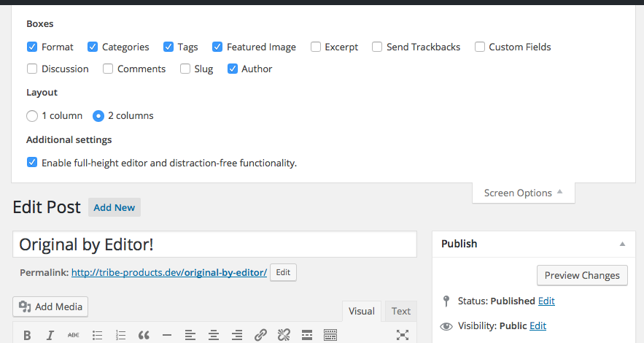Collapse the Publish box
Image resolution: width=644 pixels, height=343 pixels.
click(622, 244)
